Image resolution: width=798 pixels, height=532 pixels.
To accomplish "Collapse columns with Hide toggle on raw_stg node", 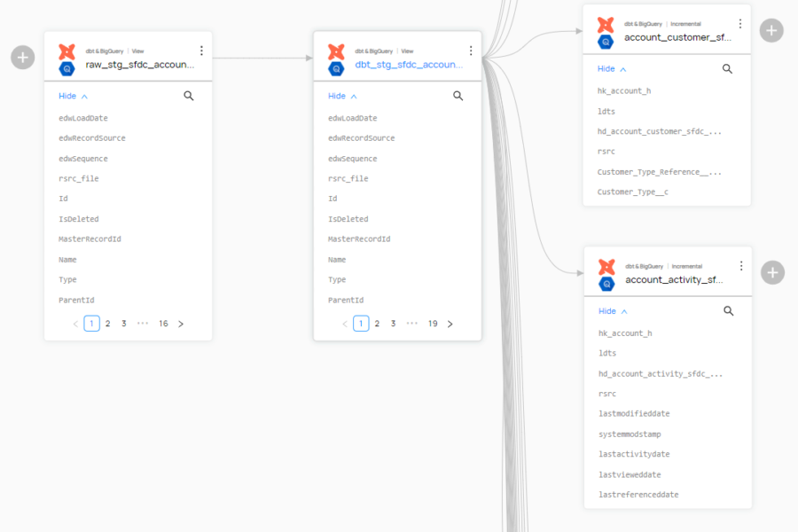I will click(x=67, y=95).
